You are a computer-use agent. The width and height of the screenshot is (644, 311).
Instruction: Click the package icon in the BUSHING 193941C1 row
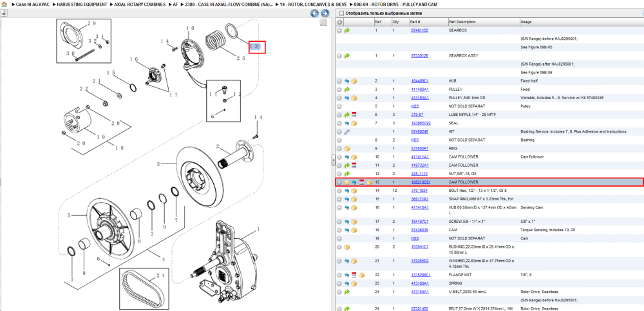[x=346, y=247]
